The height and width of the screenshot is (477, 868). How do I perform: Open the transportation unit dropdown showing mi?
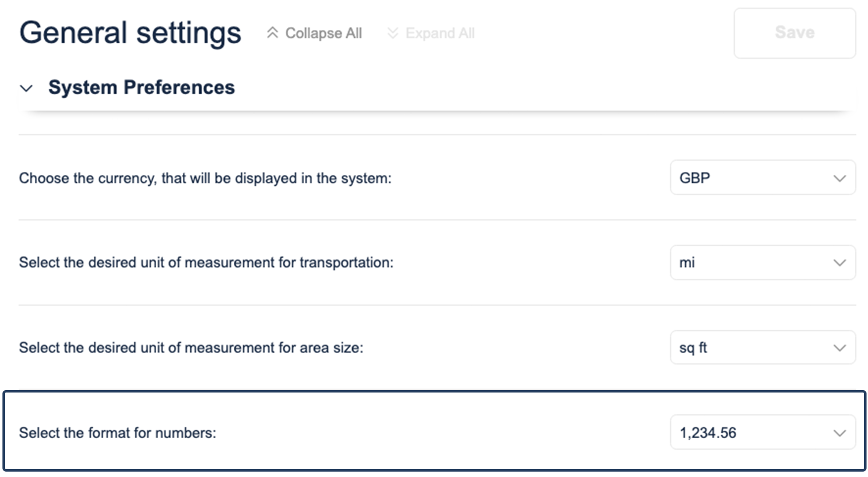coord(756,263)
